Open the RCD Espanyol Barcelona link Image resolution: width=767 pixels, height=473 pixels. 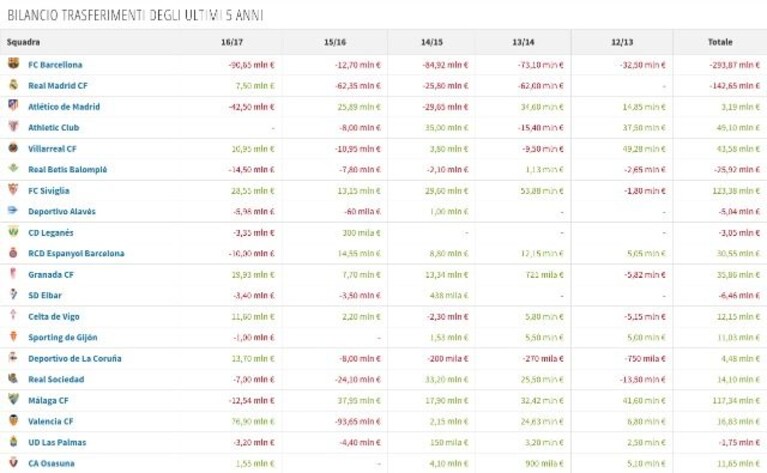pyautogui.click(x=76, y=253)
